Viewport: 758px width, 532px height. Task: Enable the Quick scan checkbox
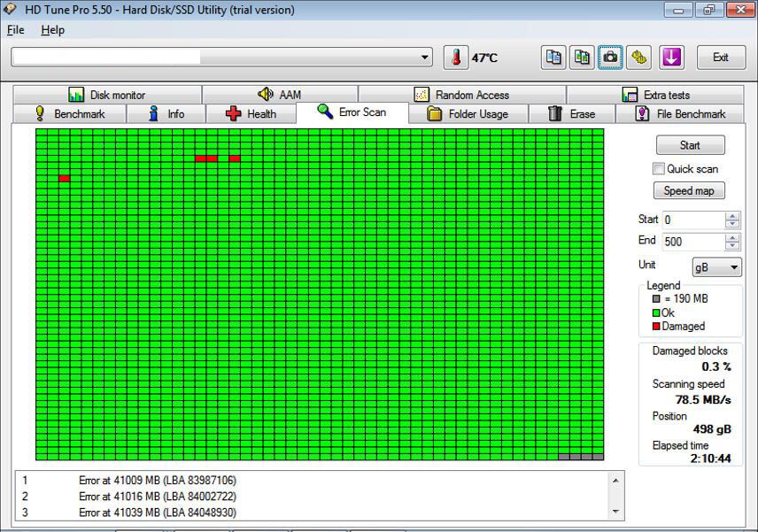pos(659,169)
